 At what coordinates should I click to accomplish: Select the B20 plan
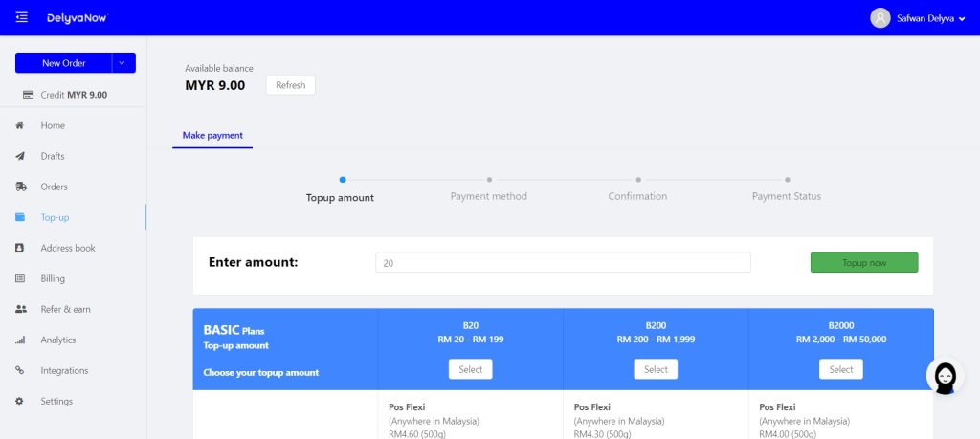click(471, 369)
